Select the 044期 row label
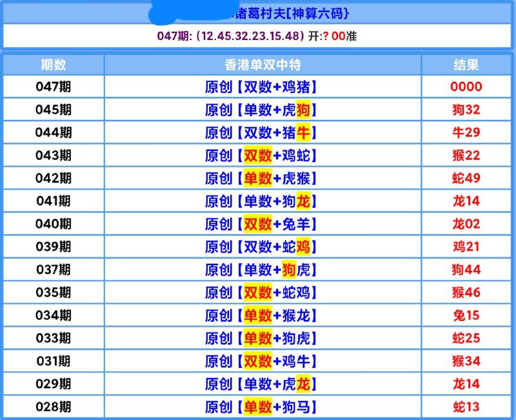 point(54,132)
